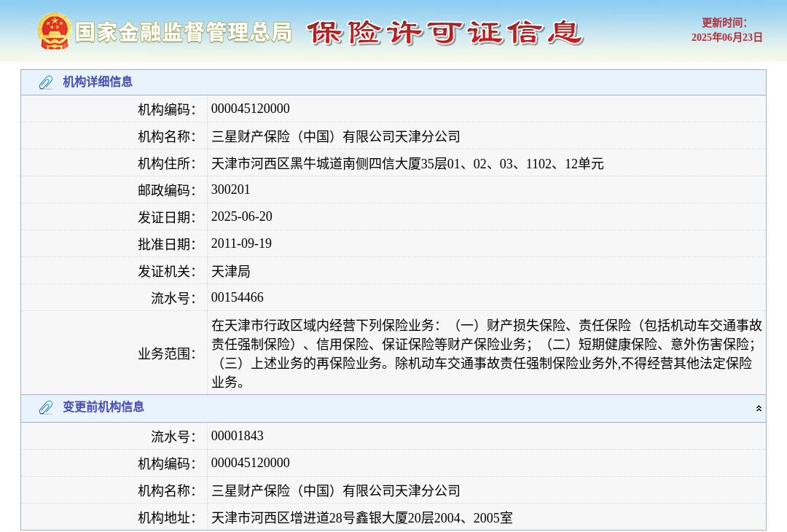Click the 业务范围 field label
This screenshot has height=532, width=787.
tap(167, 354)
